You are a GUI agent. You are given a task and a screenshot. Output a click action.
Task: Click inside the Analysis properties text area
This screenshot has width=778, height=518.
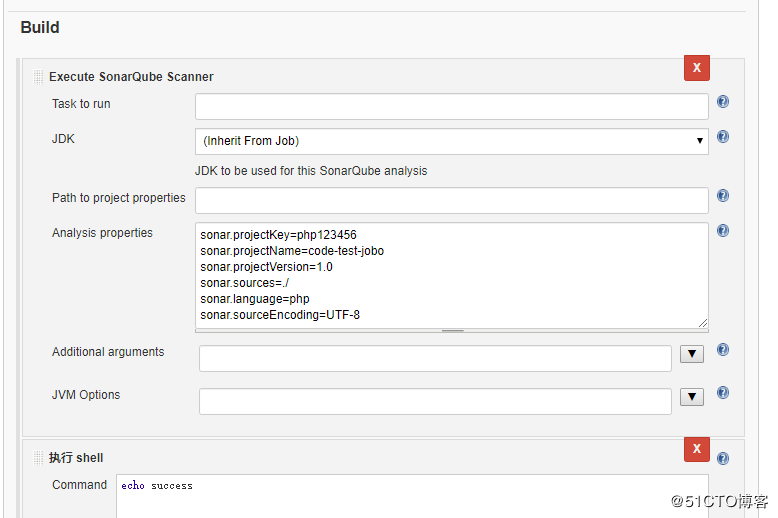tap(451, 275)
